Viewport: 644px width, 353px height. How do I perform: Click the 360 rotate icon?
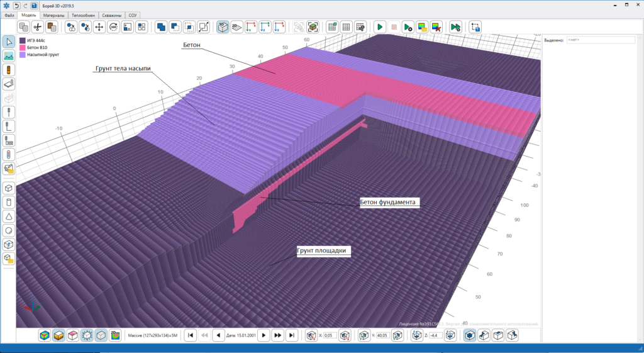coord(113,27)
